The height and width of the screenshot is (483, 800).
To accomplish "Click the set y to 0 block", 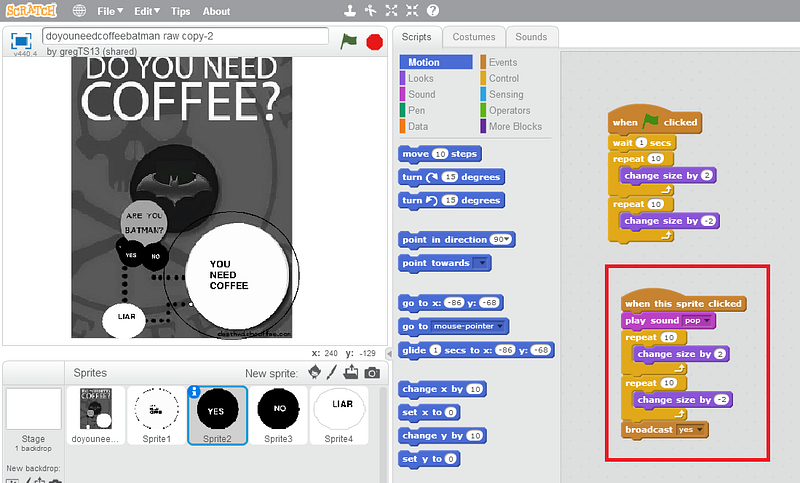I will 429,459.
